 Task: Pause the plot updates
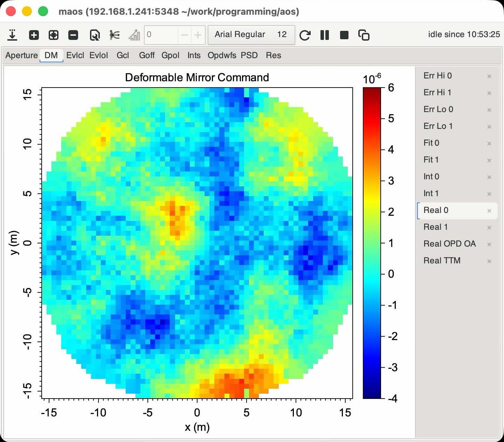325,35
